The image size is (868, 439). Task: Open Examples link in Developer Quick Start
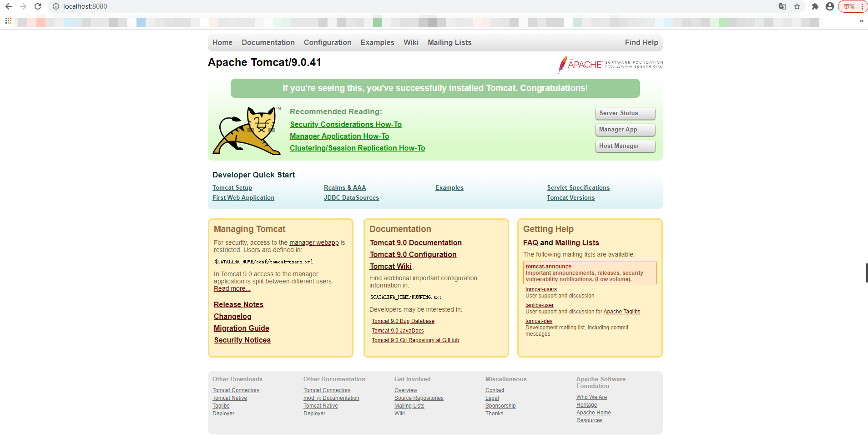pos(449,187)
